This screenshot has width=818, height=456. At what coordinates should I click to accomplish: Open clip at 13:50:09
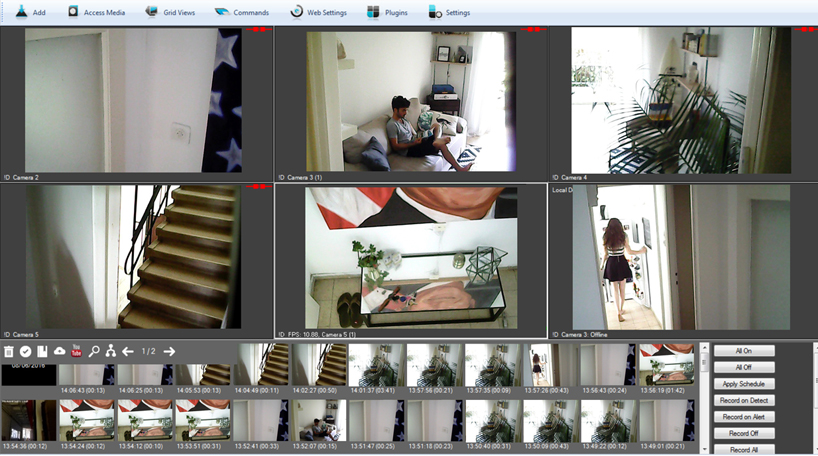click(550, 421)
